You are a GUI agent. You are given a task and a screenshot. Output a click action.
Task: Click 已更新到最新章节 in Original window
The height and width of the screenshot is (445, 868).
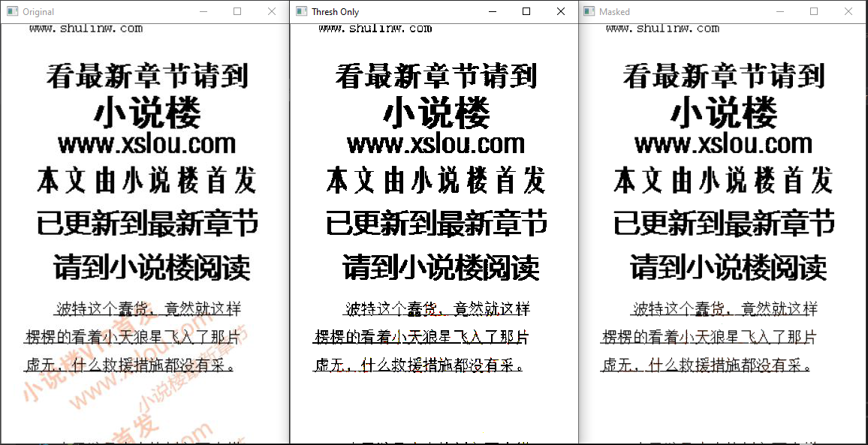[x=147, y=223]
